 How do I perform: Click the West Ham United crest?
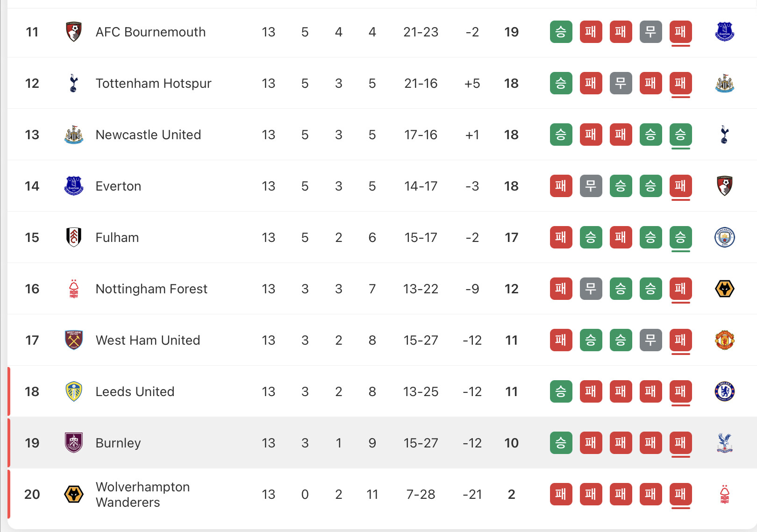tap(74, 340)
